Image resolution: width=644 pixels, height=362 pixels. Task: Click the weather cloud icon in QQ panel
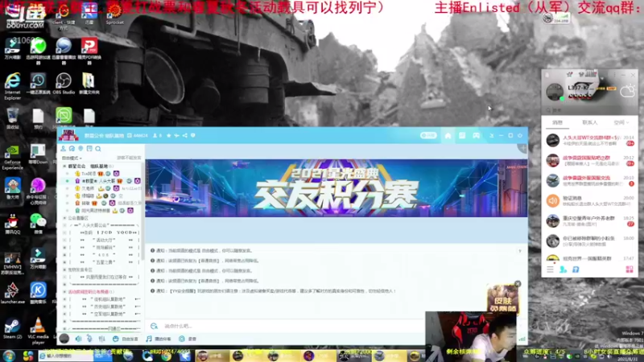pyautogui.click(x=627, y=91)
